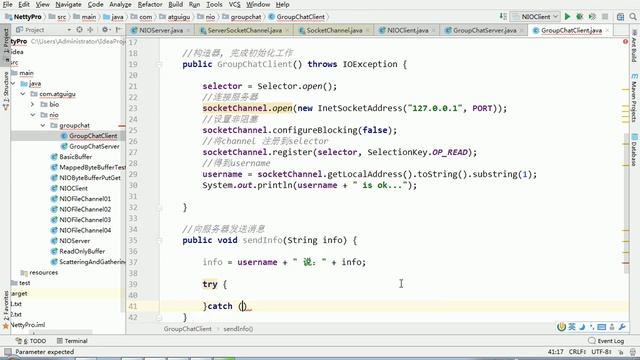Viewport: 640px width, 360px height.
Task: Select ReadOnlyBuffer in the project tree
Action: tap(82, 251)
